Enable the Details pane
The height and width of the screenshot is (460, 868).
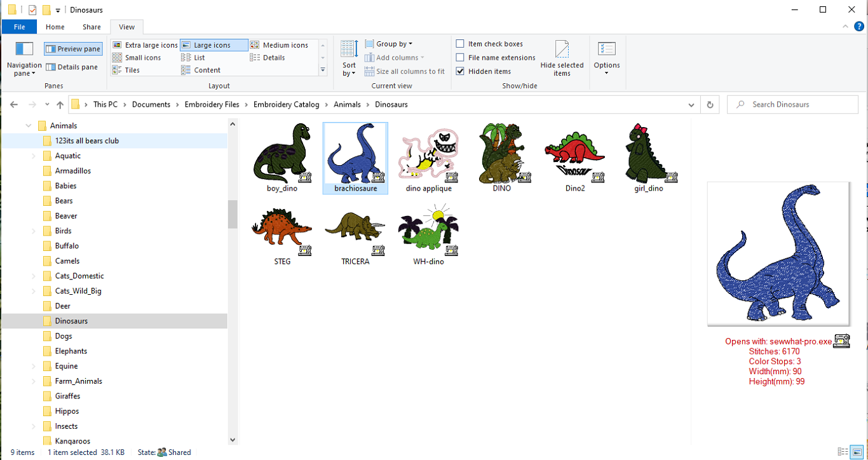point(72,67)
